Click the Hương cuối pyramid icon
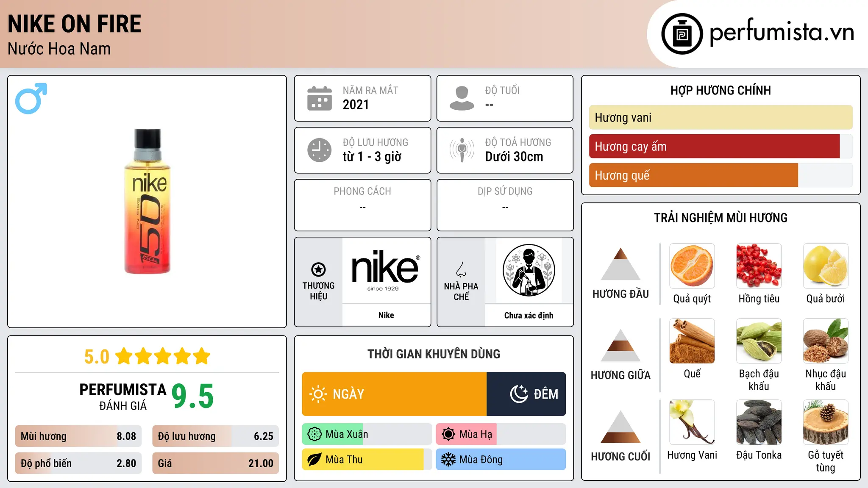 point(620,427)
